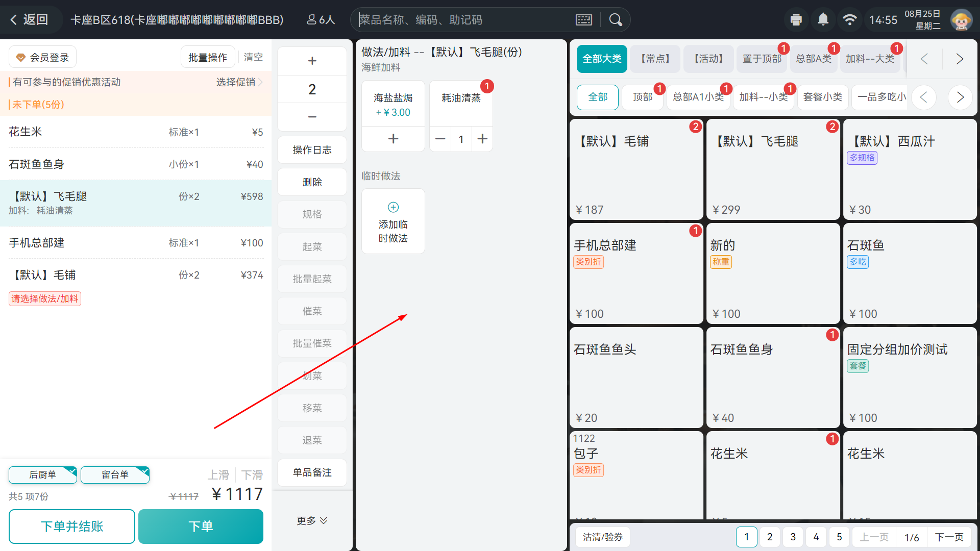Toggle the 后厨单 print option
The width and height of the screenshot is (980, 551).
[43, 474]
